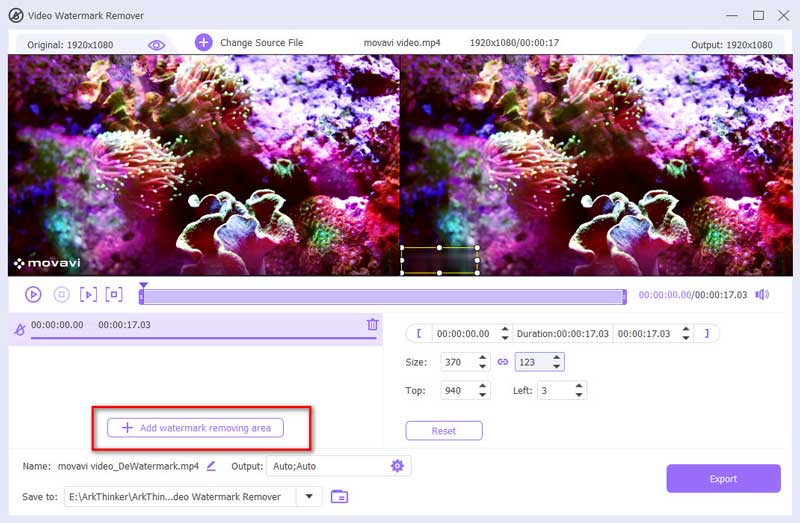This screenshot has height=523, width=800.
Task: Click the Left position field 3
Action: tap(555, 391)
